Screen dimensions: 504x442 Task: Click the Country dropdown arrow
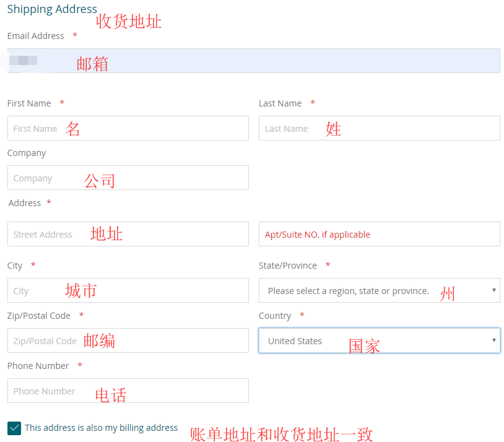[493, 340]
